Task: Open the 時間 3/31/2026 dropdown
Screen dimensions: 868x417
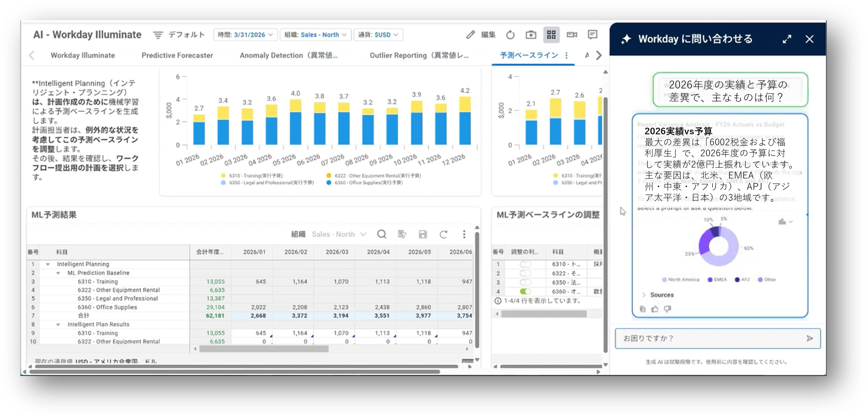Action: click(x=245, y=35)
